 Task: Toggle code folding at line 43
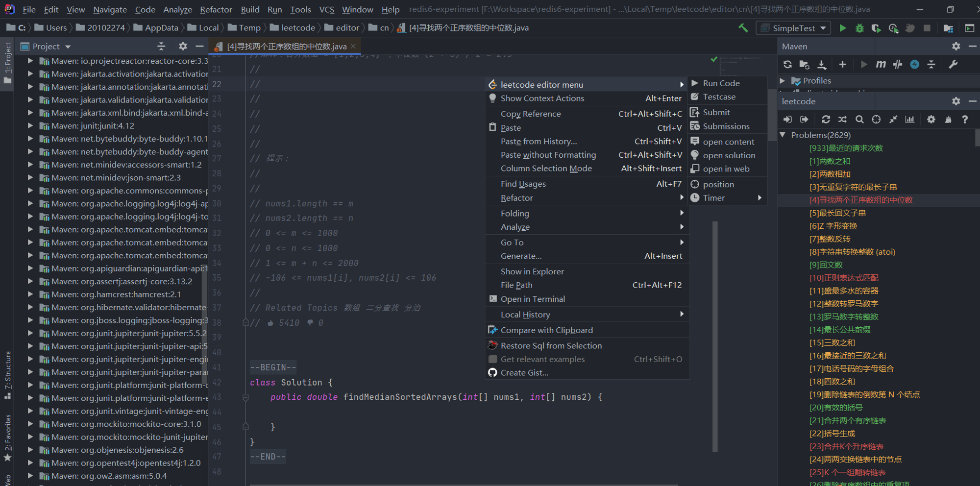[245, 398]
